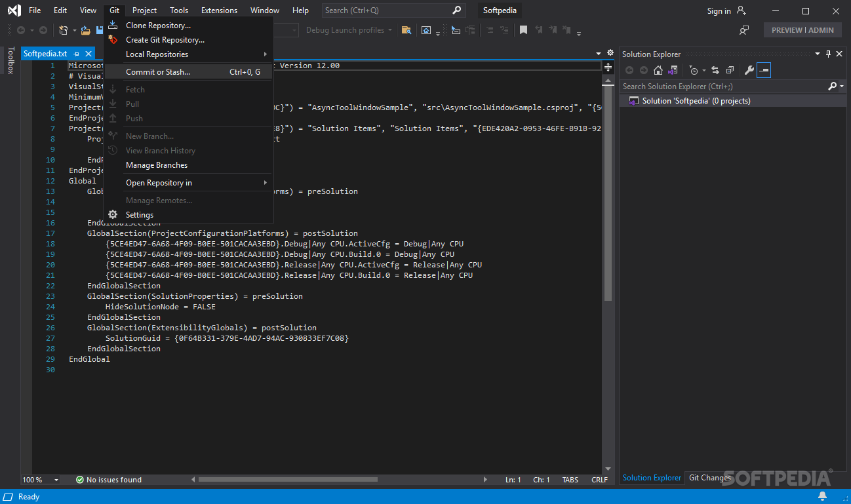Image resolution: width=851 pixels, height=504 pixels.
Task: Click the PREVIEW | ADMIN button
Action: [x=802, y=30]
